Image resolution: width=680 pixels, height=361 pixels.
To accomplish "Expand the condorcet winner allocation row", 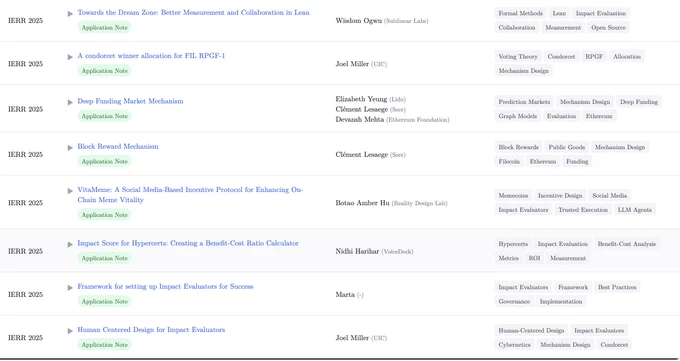I will pos(70,57).
